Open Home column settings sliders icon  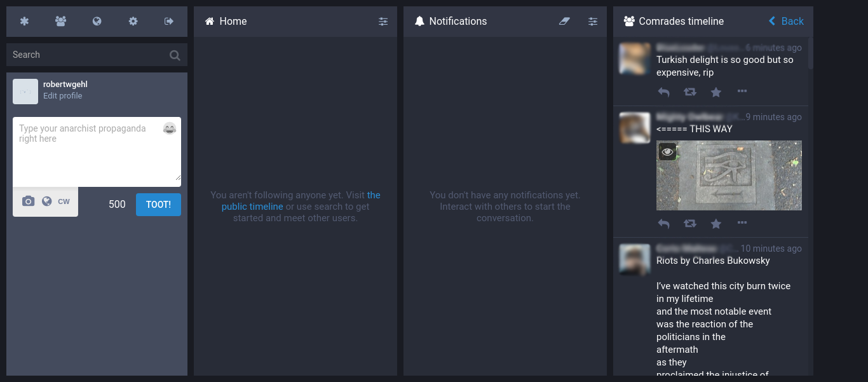coord(383,21)
